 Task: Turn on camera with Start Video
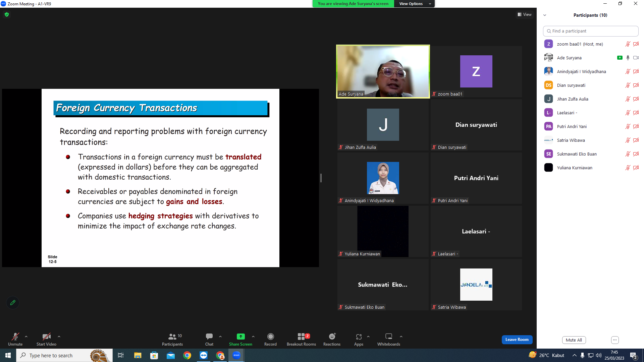[x=46, y=339]
